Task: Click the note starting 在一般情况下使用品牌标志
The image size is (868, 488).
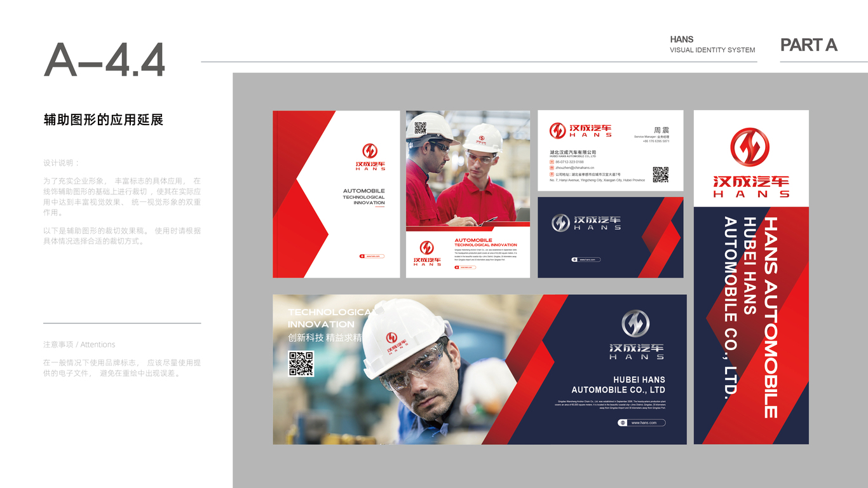Action: pyautogui.click(x=122, y=368)
